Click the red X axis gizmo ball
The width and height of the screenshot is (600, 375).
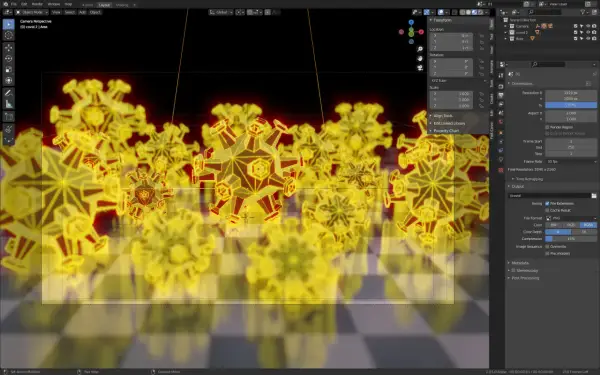(x=421, y=32)
